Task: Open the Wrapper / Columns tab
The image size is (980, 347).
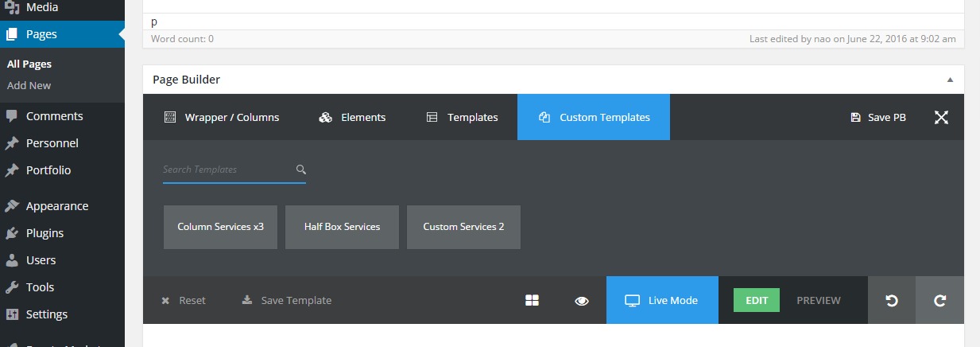Action: pyautogui.click(x=222, y=117)
